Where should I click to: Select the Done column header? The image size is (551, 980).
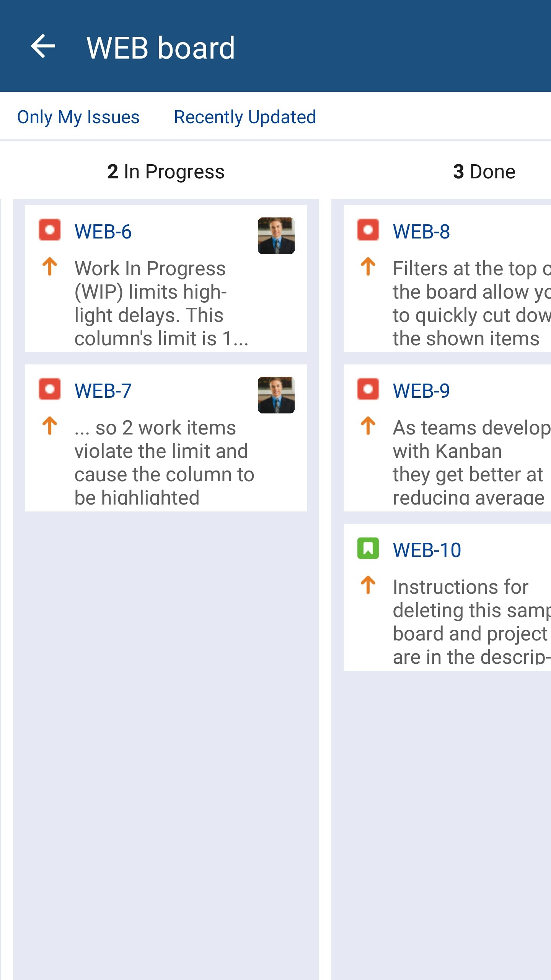tap(484, 171)
